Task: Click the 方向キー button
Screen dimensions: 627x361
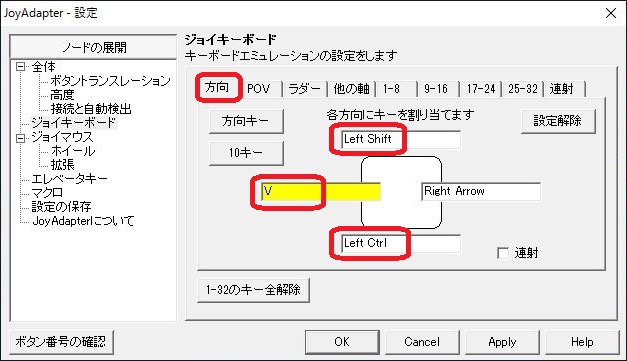Action: tap(246, 121)
